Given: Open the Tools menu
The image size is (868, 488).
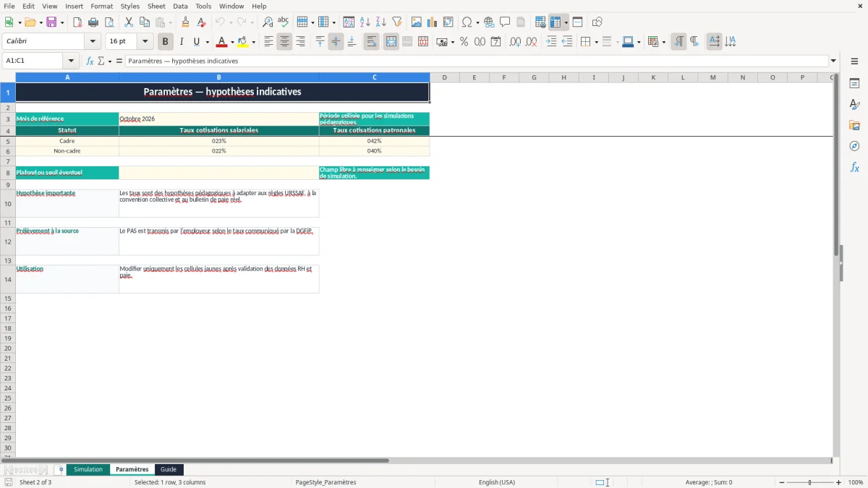Looking at the screenshot, I should click(203, 6).
